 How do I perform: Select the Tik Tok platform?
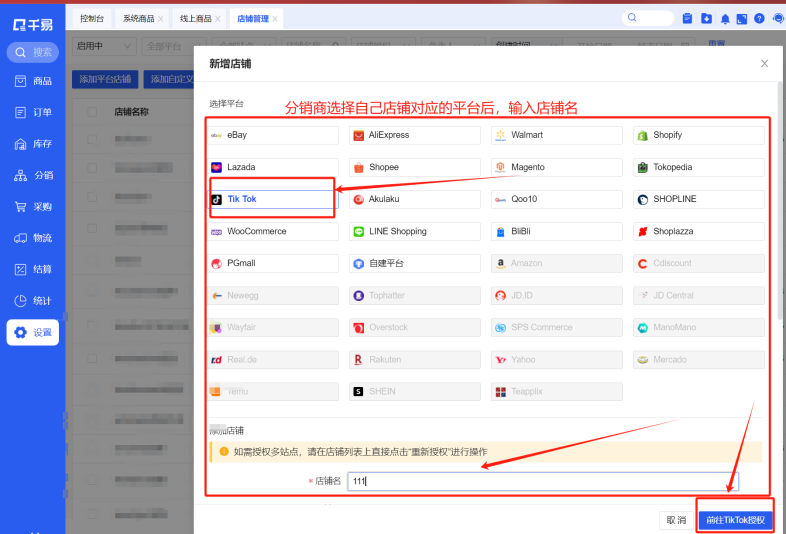point(273,199)
